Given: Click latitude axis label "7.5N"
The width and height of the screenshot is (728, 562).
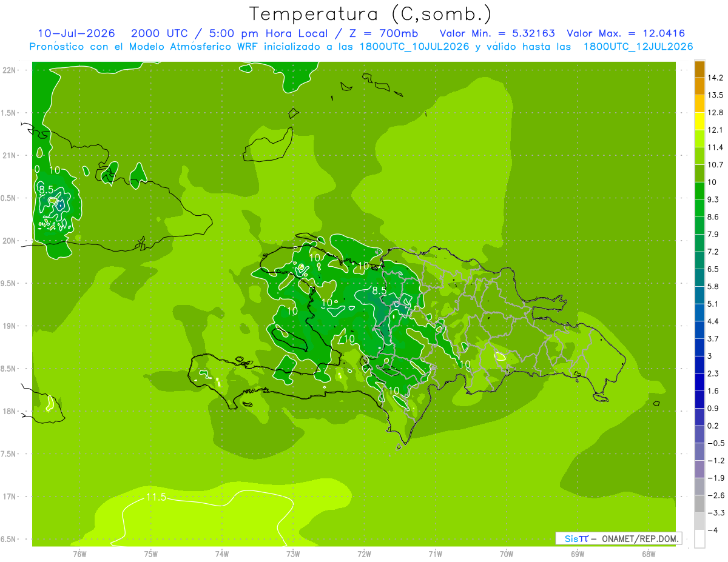Looking at the screenshot, I should coord(8,455).
